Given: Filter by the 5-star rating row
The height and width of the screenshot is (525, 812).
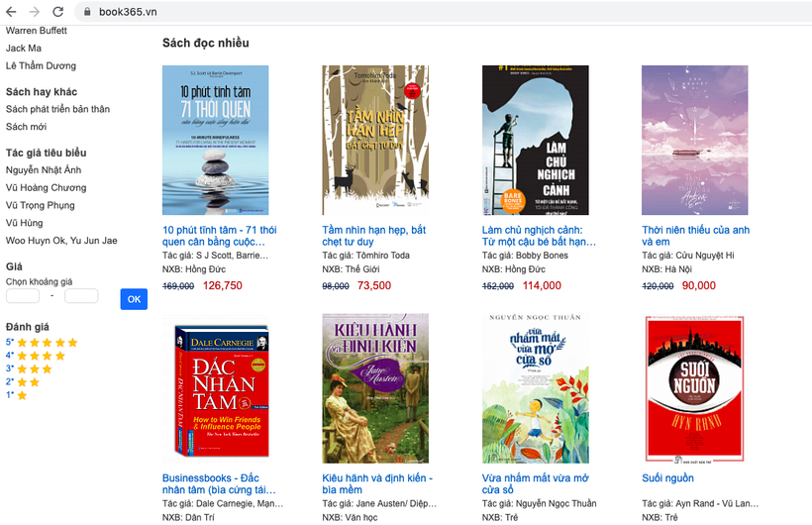Looking at the screenshot, I should 42,343.
